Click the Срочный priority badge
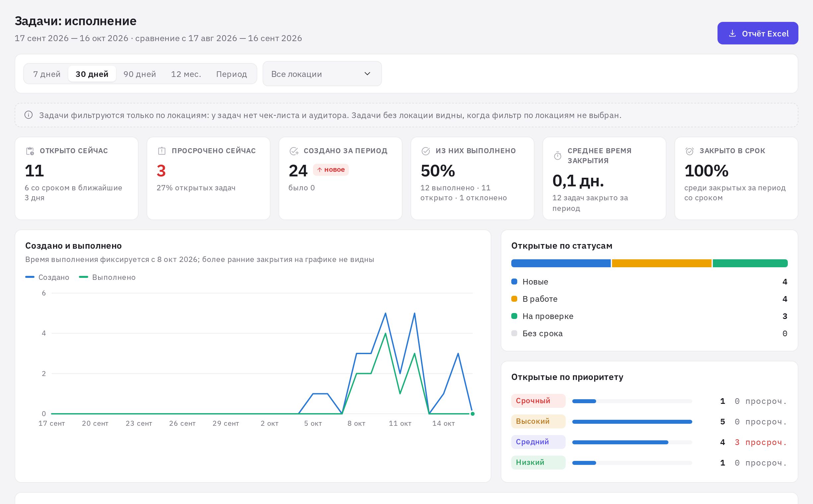813x504 pixels. pyautogui.click(x=538, y=401)
